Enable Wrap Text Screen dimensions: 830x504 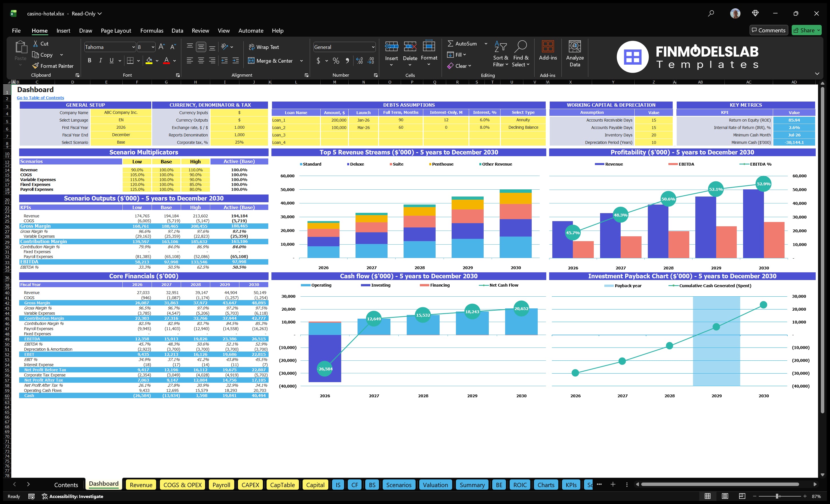[264, 47]
